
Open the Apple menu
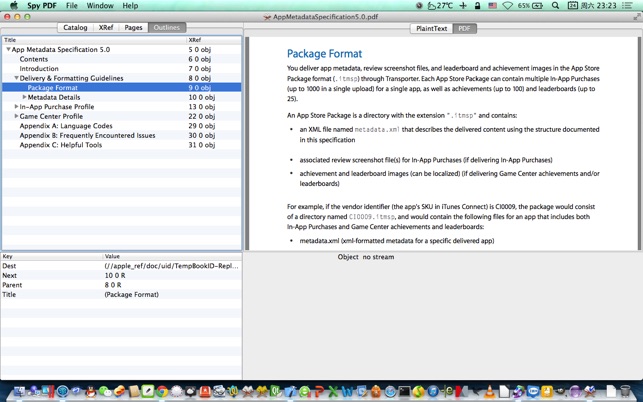pyautogui.click(x=13, y=6)
